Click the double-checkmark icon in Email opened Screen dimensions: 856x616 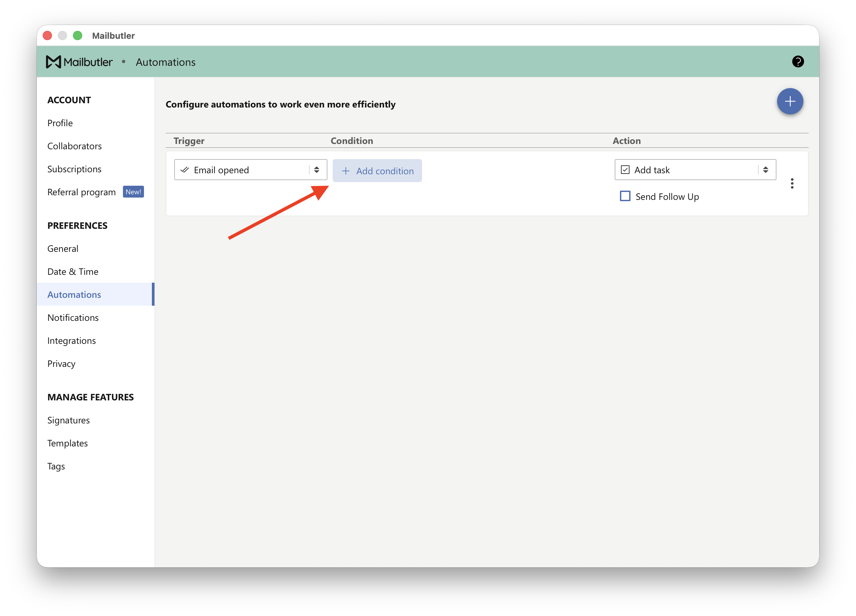[184, 170]
